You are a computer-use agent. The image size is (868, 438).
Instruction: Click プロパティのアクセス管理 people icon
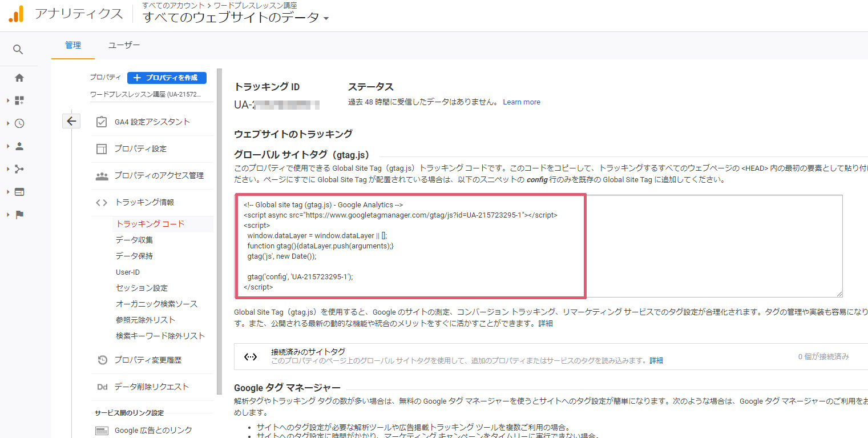102,176
